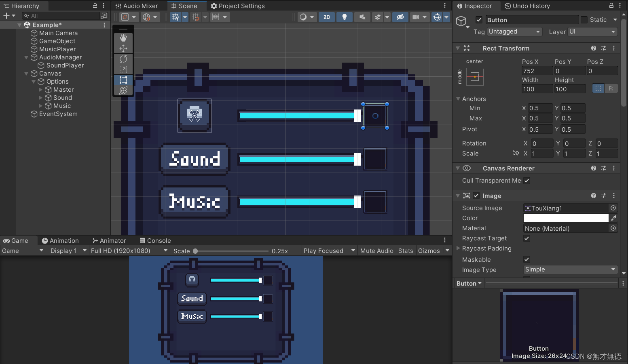Click the Rect Transform raw edit R button
The height and width of the screenshot is (364, 628).
tap(611, 88)
